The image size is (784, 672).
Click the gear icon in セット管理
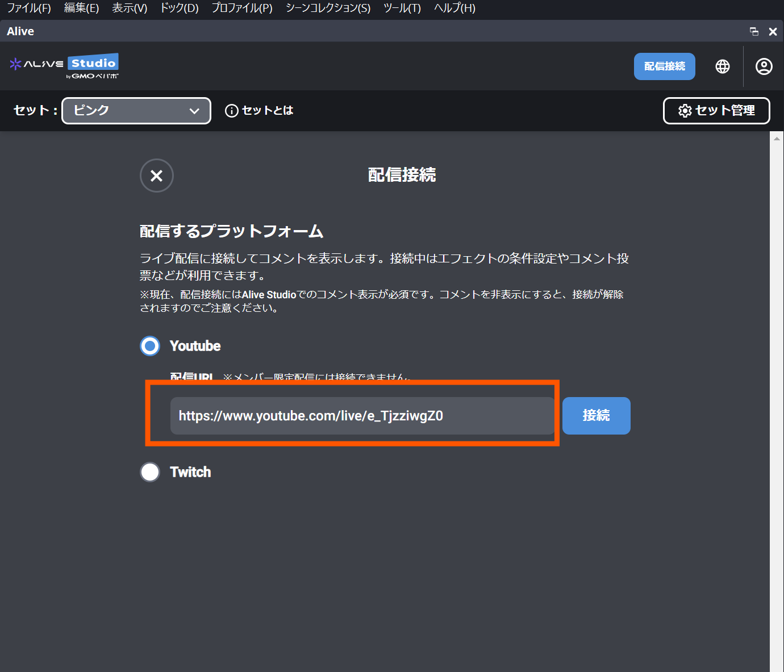[685, 111]
